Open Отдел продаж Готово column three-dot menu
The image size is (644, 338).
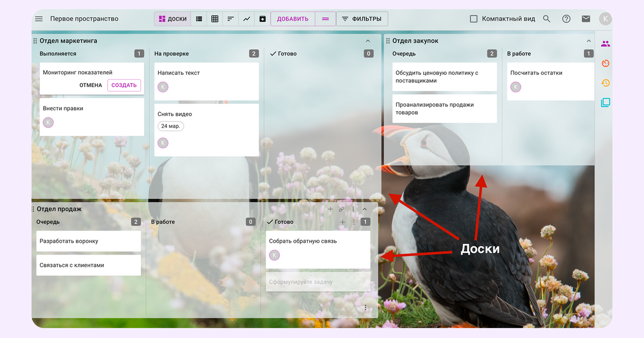coord(354,222)
